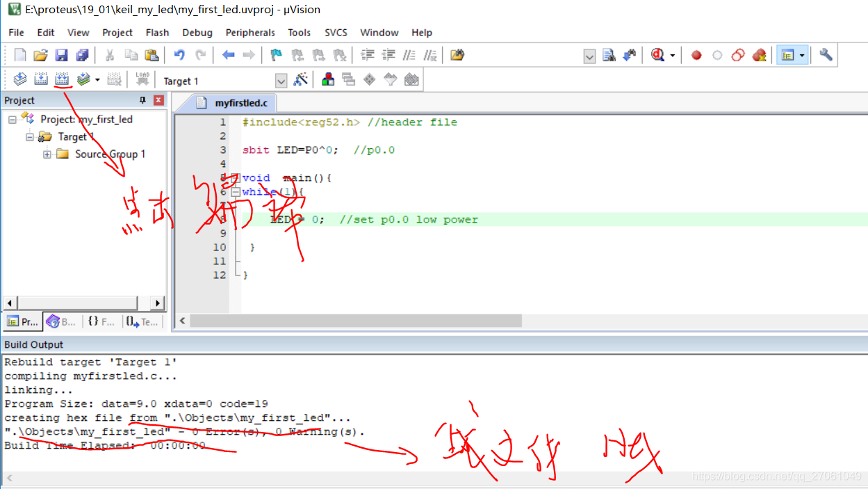Image resolution: width=868 pixels, height=489 pixels.
Task: Collapse the main function fold marker
Action: [235, 178]
